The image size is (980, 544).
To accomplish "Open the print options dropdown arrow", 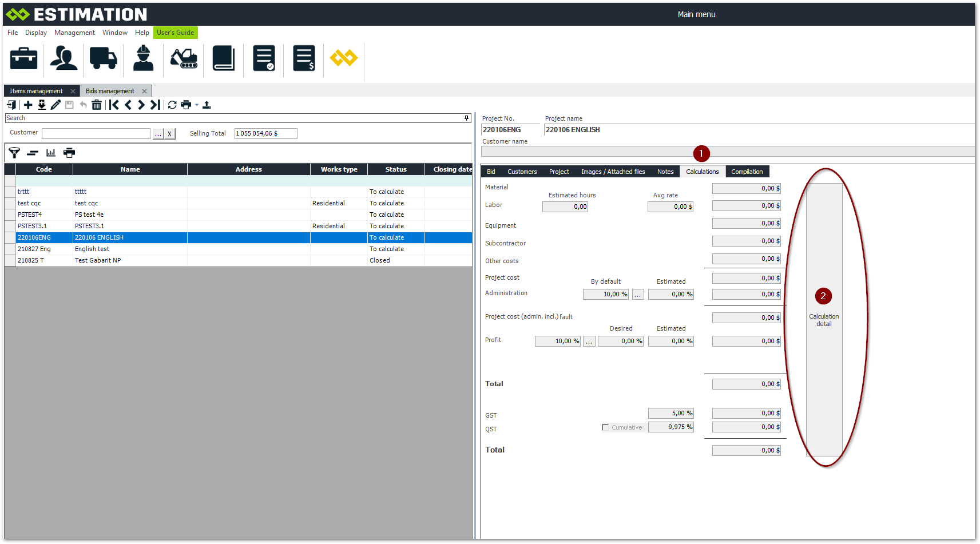I will tap(197, 105).
